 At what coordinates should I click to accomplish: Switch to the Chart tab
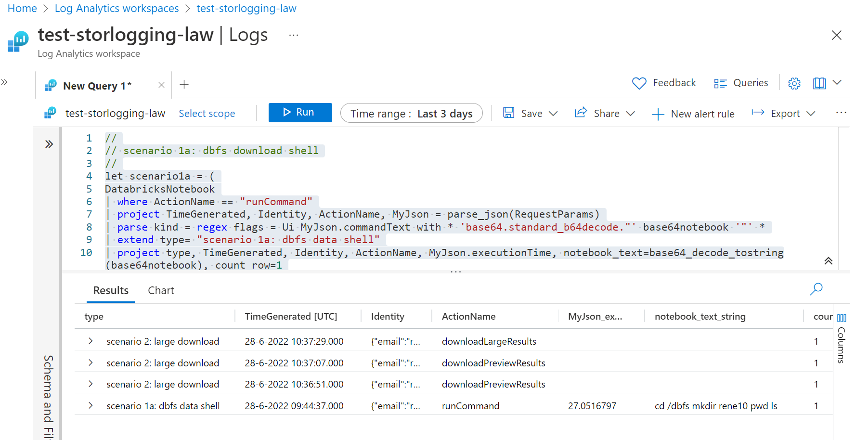[161, 290]
